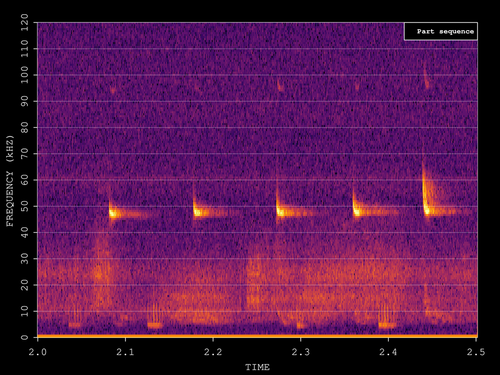Select the 50 kHz frequency label
Viewport: 500px width, 375px height.
25,206
